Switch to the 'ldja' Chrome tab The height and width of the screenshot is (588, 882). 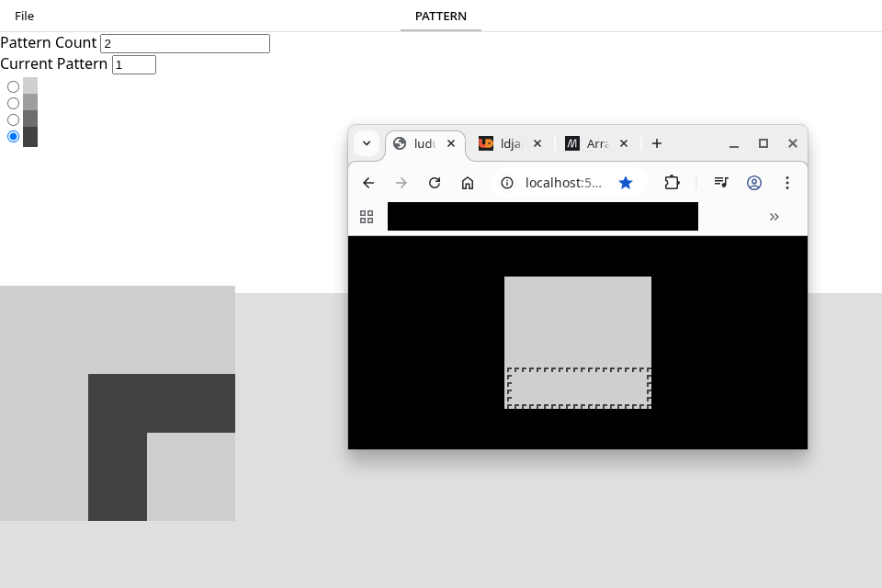[511, 144]
